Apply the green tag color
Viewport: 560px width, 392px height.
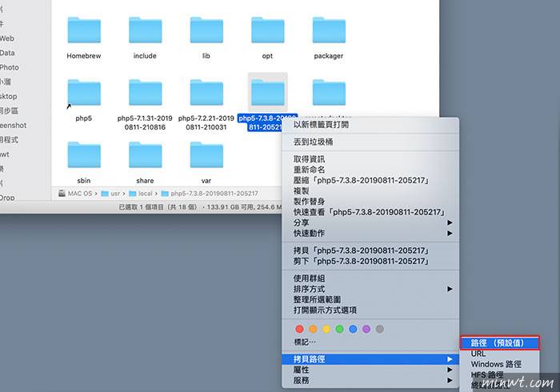tap(340, 328)
